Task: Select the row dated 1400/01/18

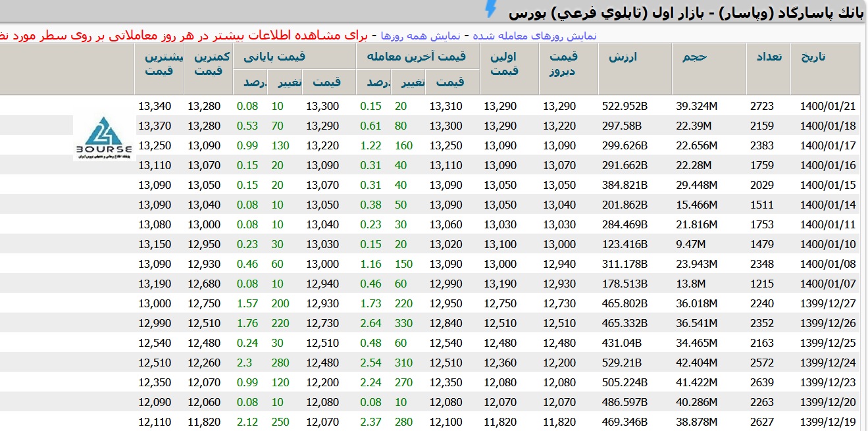Action: click(x=430, y=126)
